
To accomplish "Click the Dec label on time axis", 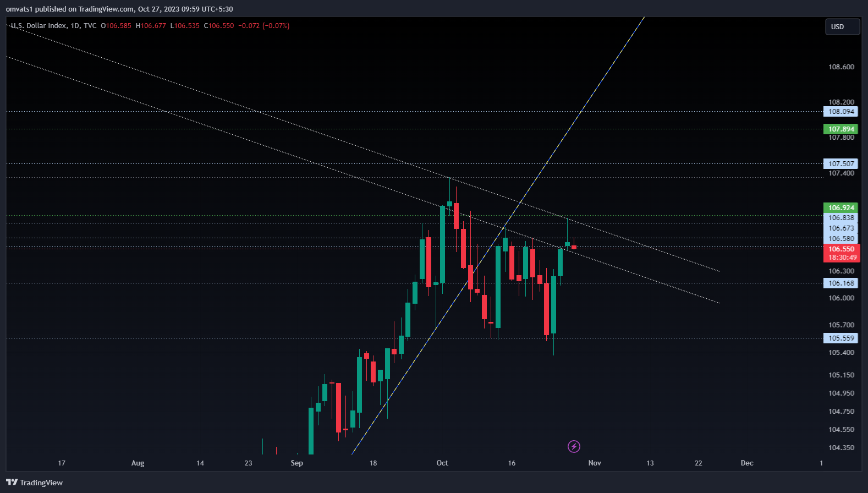I will [x=747, y=463].
